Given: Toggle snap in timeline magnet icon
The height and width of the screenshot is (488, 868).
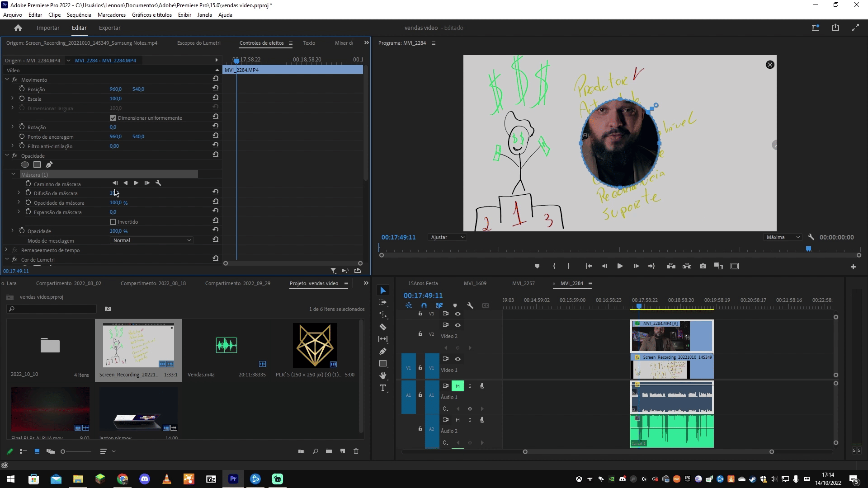Looking at the screenshot, I should tap(424, 305).
